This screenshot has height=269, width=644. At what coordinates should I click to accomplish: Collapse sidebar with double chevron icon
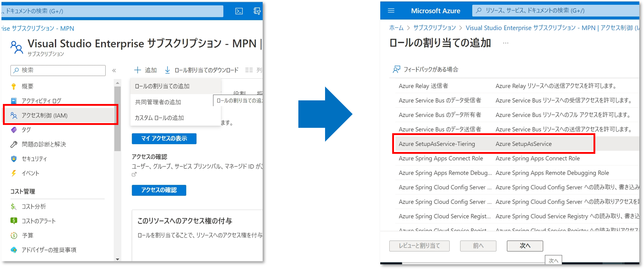tap(114, 70)
